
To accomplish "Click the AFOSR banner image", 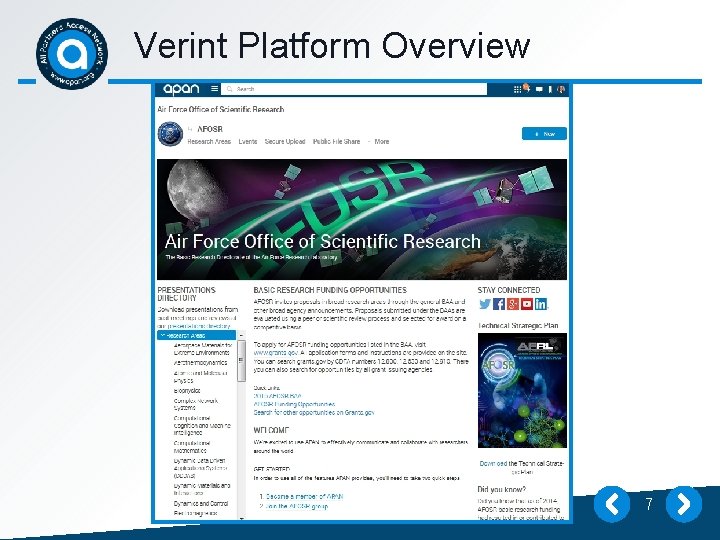I will click(362, 219).
